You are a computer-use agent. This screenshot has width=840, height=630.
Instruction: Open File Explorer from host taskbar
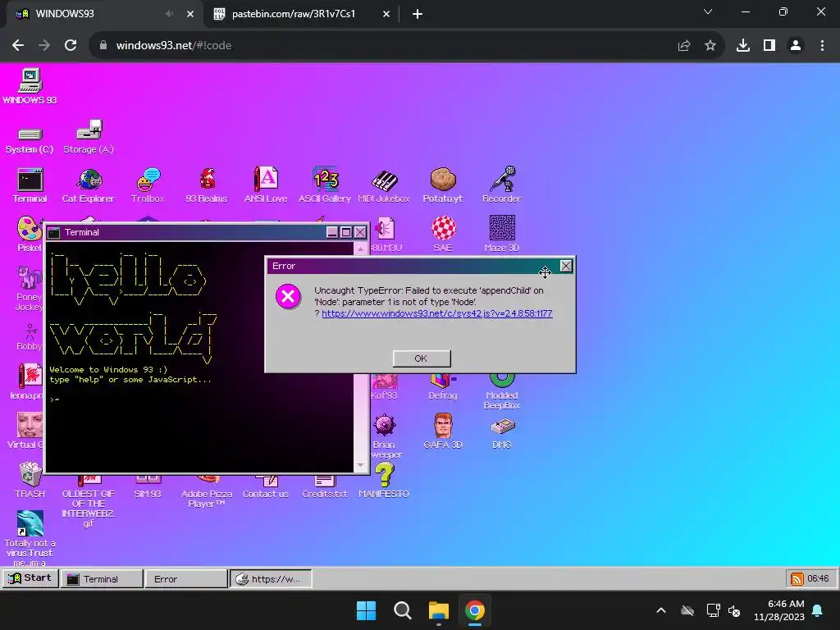tap(439, 610)
